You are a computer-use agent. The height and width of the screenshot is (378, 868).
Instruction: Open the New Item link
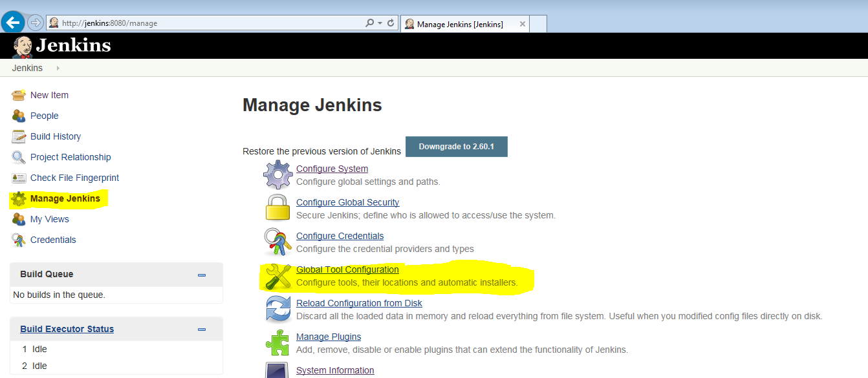coord(49,95)
